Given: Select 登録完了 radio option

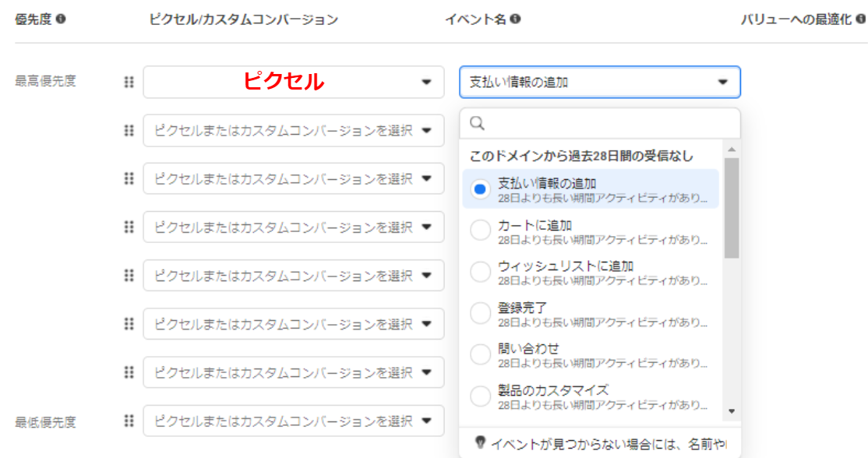Looking at the screenshot, I should tap(480, 313).
